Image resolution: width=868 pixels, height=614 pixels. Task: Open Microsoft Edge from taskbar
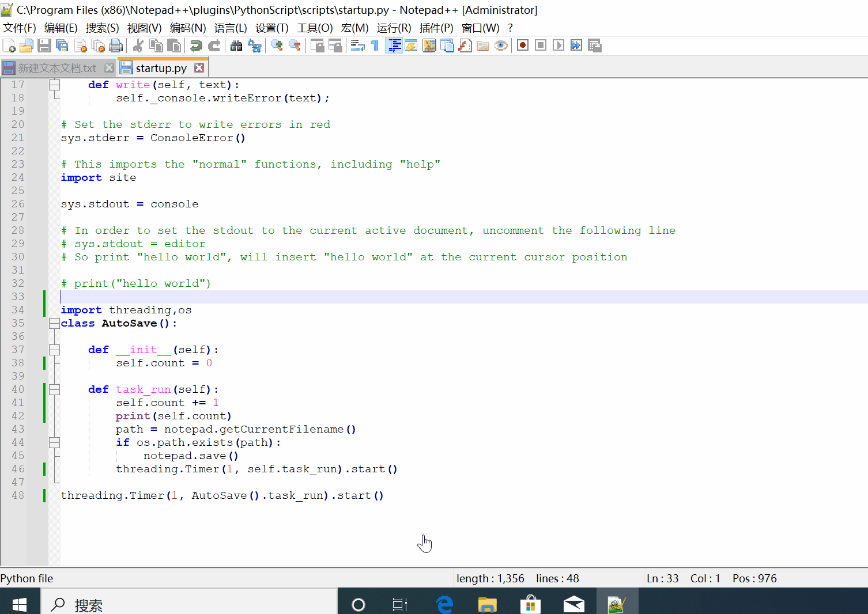[x=444, y=604]
